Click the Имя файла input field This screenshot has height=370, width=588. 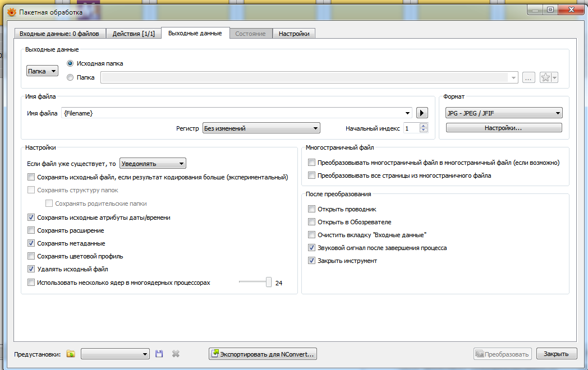(x=236, y=113)
